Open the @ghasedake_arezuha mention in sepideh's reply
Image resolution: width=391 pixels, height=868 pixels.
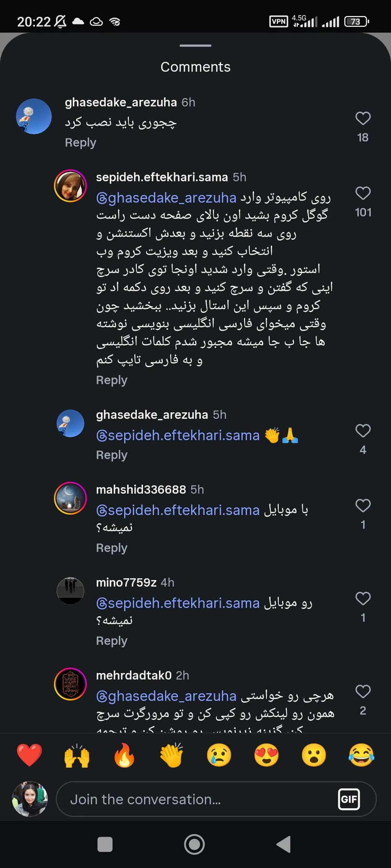[x=166, y=198]
